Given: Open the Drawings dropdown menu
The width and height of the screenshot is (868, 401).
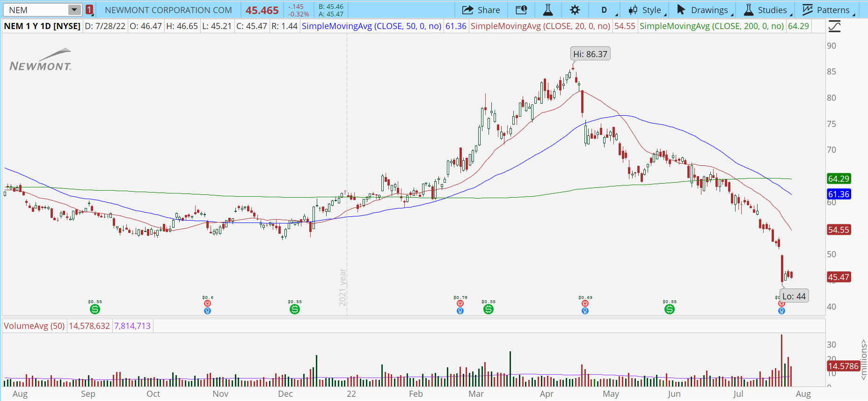Looking at the screenshot, I should click(x=705, y=10).
